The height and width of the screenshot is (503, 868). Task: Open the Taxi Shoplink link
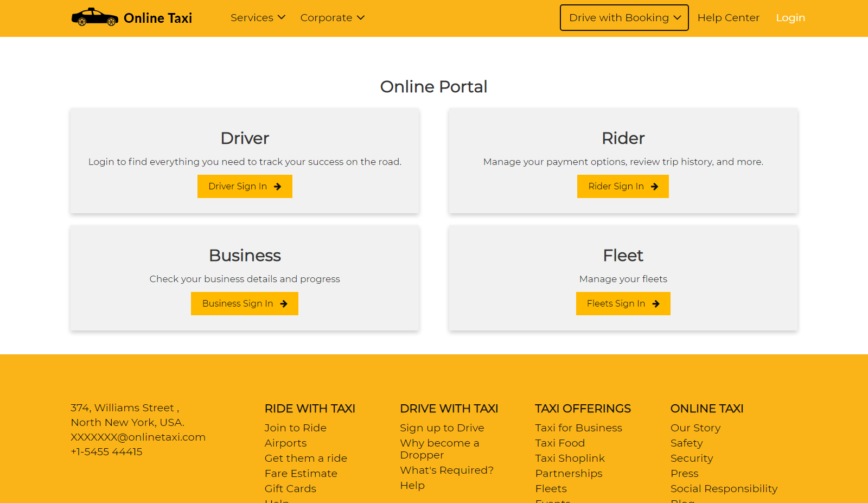pos(570,459)
